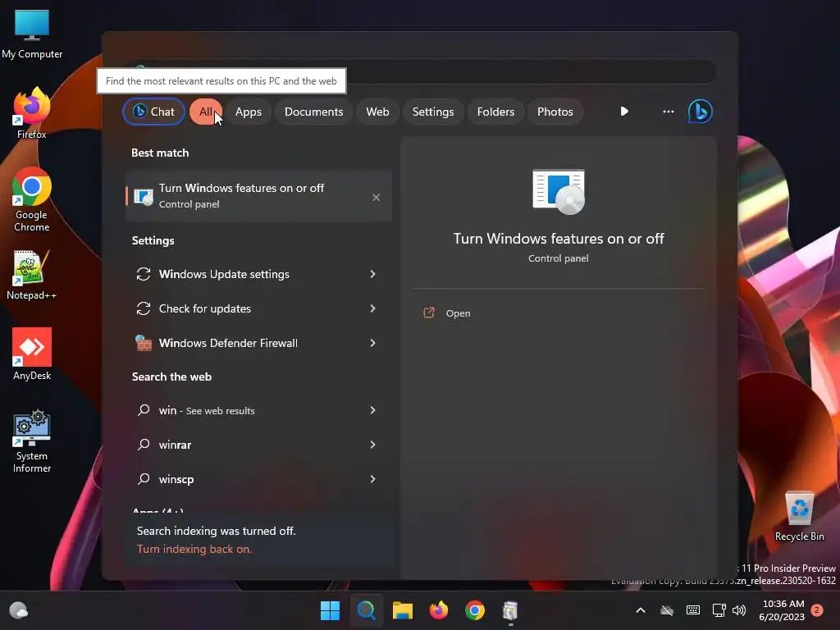
Task: Select the Photos filter tab
Action: (x=555, y=112)
